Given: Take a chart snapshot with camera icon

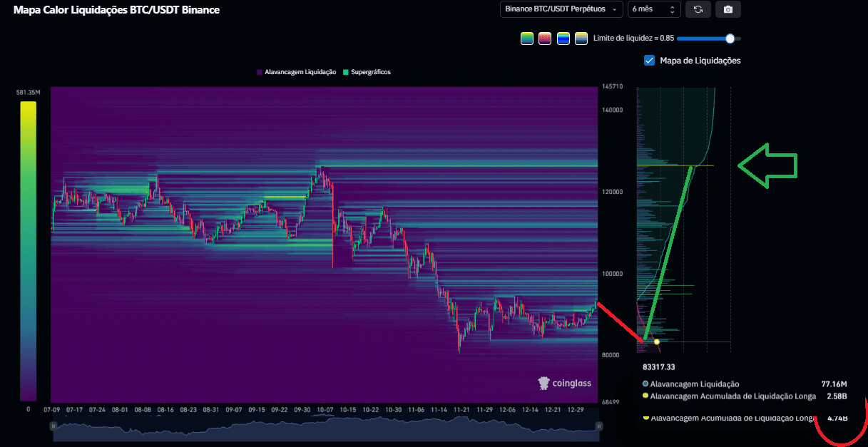Looking at the screenshot, I should [x=727, y=9].
